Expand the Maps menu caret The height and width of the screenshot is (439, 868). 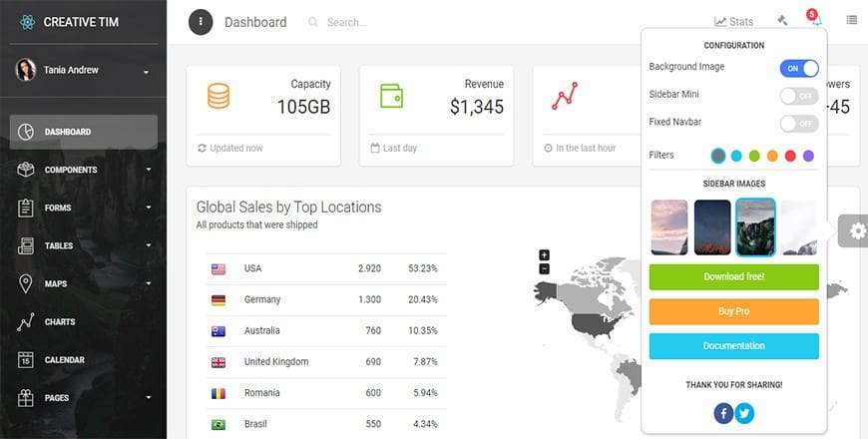[149, 283]
